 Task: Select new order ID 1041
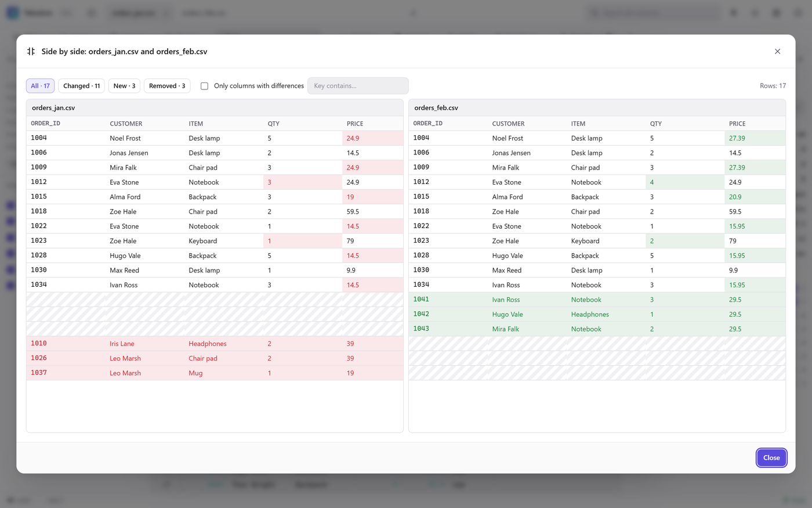coord(421,300)
